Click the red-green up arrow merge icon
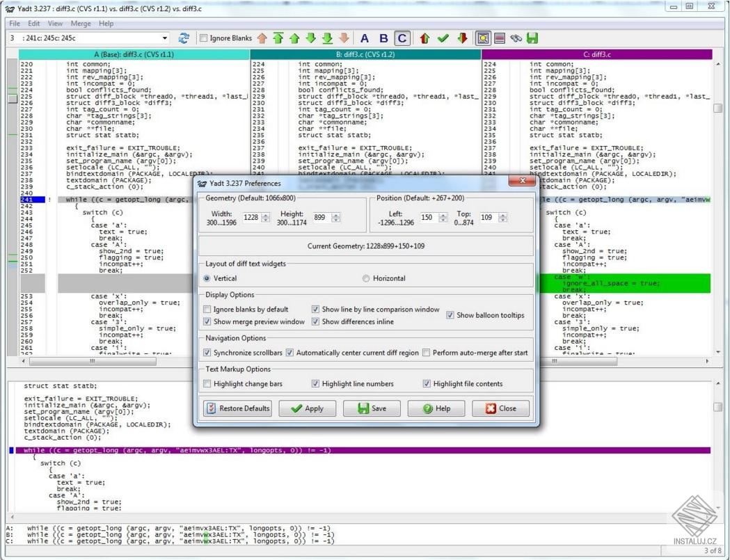Screen dimensions: 730x560 click(424, 38)
